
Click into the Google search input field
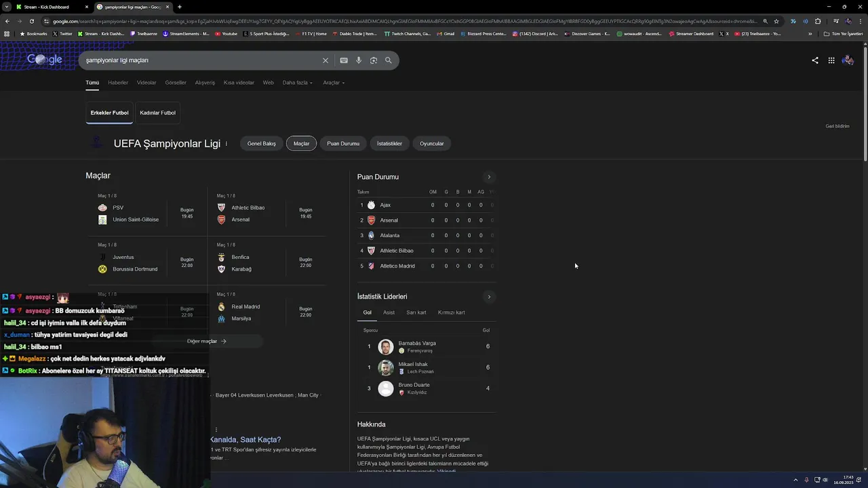coord(200,60)
